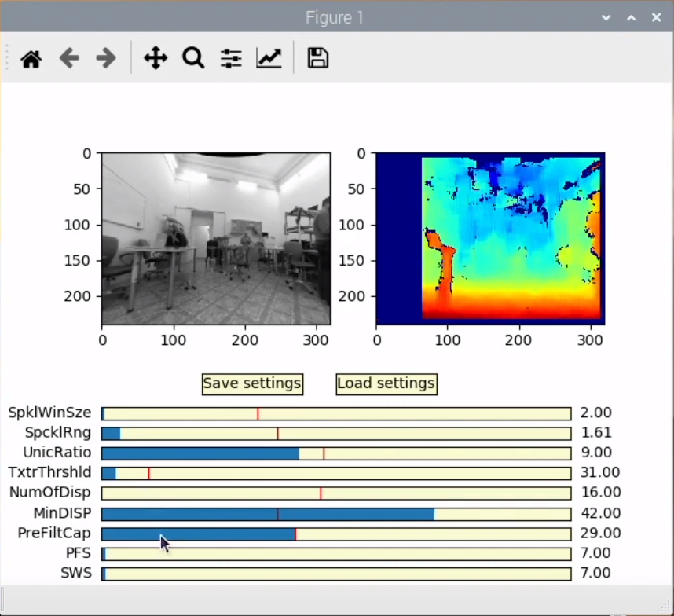This screenshot has height=616, width=674.
Task: Save the figure with floppy icon
Action: (x=317, y=58)
